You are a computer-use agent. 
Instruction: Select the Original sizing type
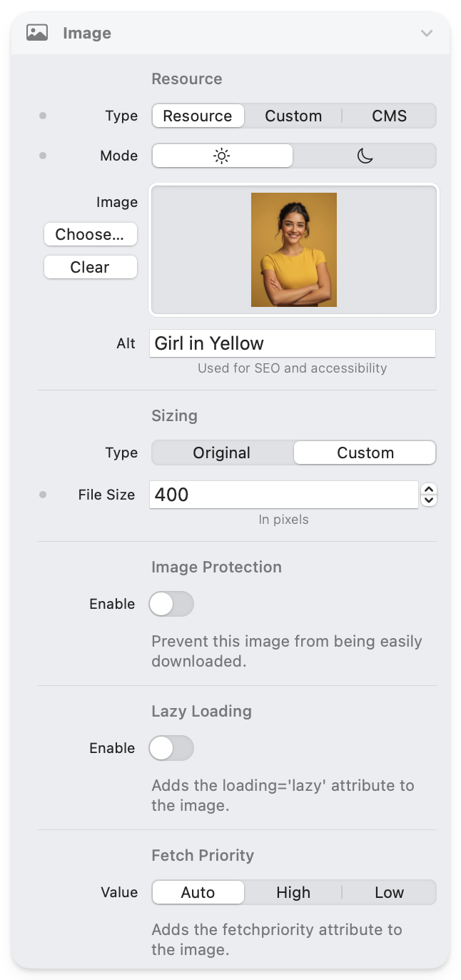pos(222,453)
